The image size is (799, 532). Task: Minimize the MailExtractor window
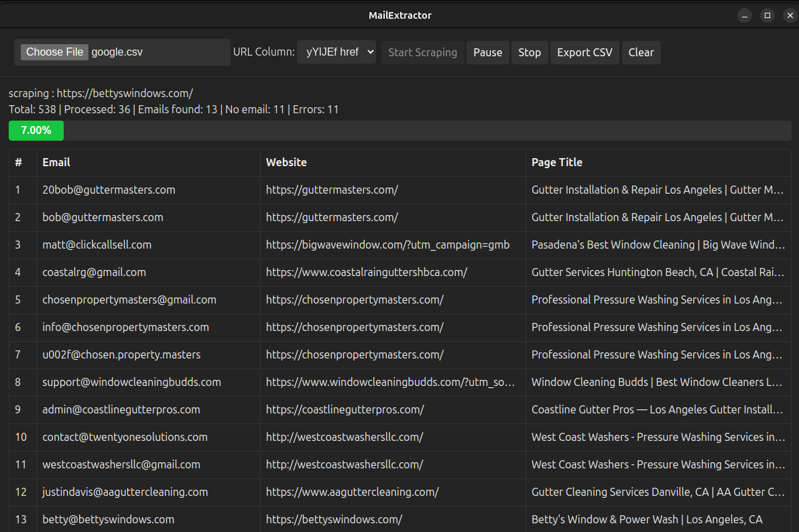[745, 15]
